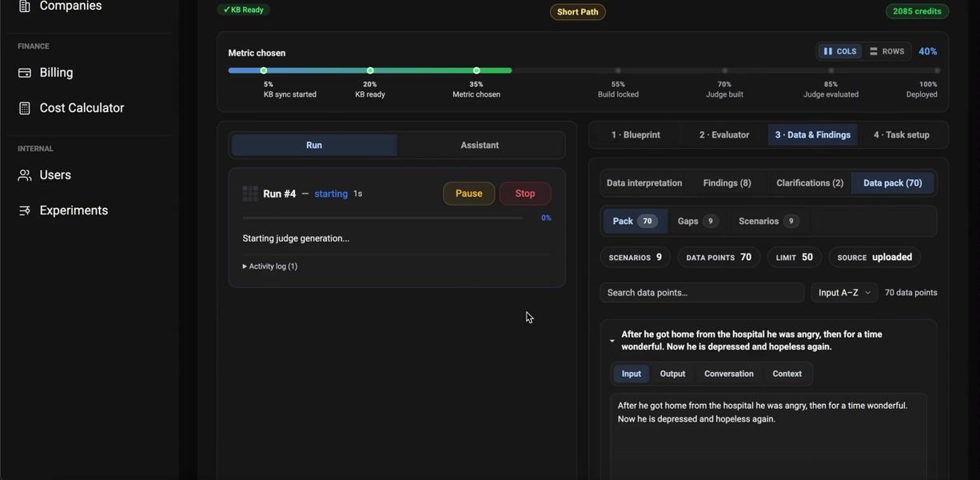Switch layout to ROWS view
This screenshot has height=480, width=980.
(886, 51)
